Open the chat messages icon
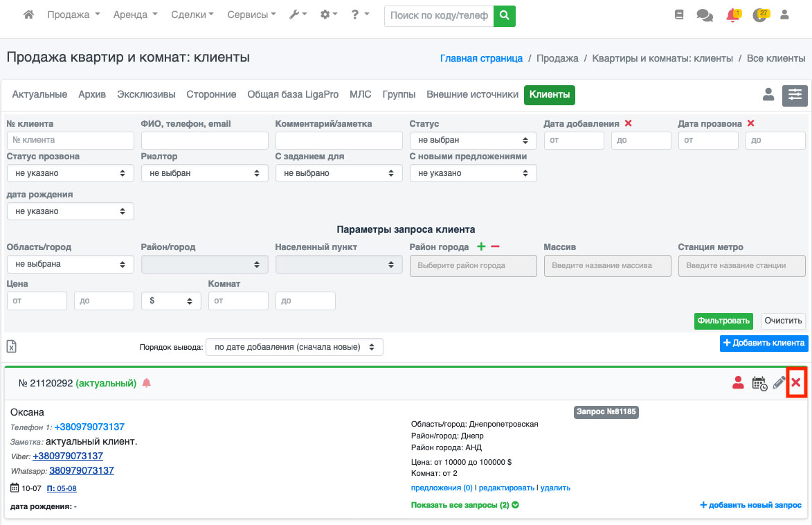The image size is (812, 525). 705,15
